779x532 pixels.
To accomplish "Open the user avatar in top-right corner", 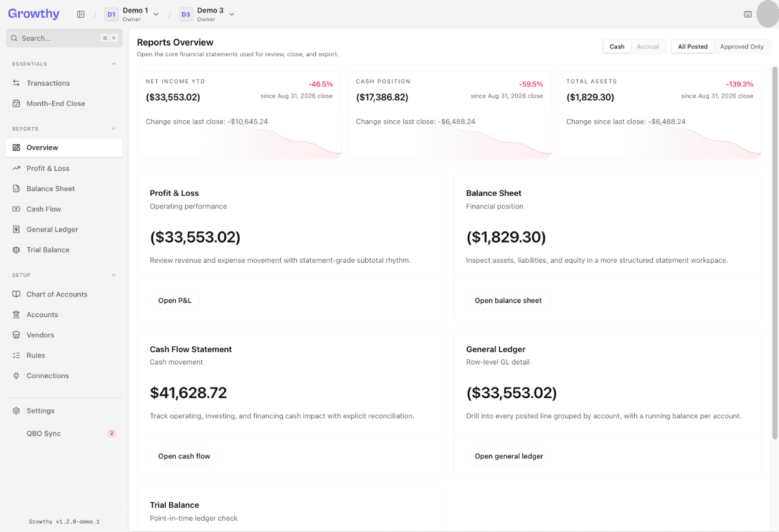I will [x=768, y=14].
